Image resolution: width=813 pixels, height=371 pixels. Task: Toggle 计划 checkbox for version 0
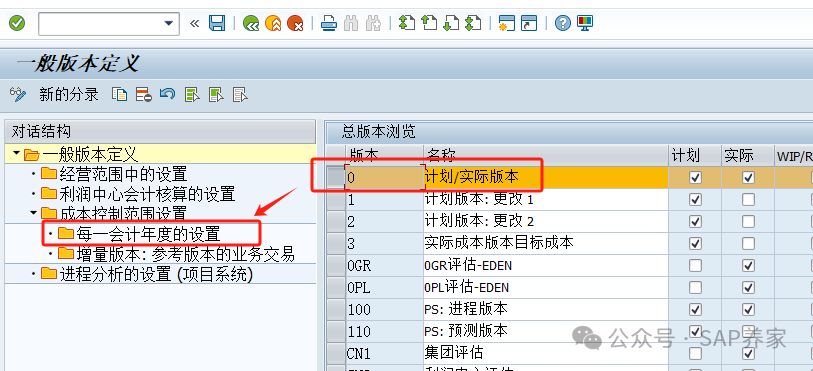click(695, 178)
